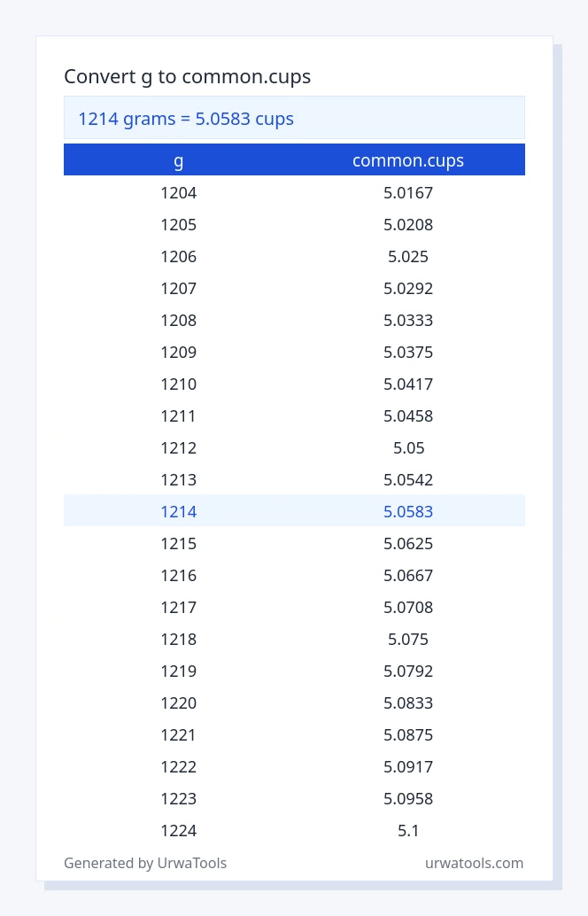
Task: Click the 5.1 cups value
Action: click(x=408, y=831)
